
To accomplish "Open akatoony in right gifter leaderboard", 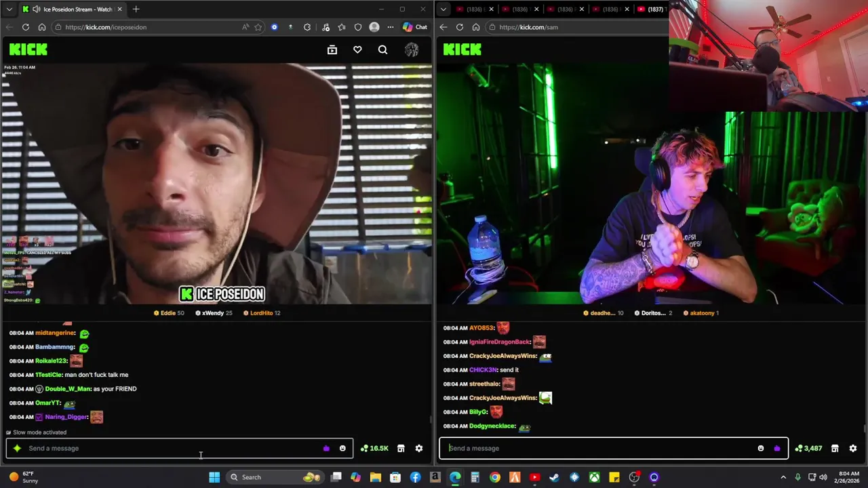I will point(701,313).
